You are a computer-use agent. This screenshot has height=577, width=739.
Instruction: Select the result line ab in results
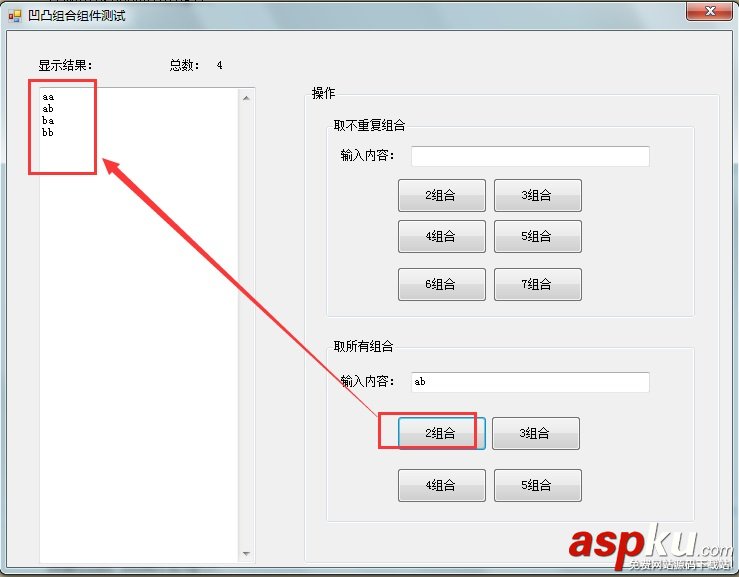point(48,109)
